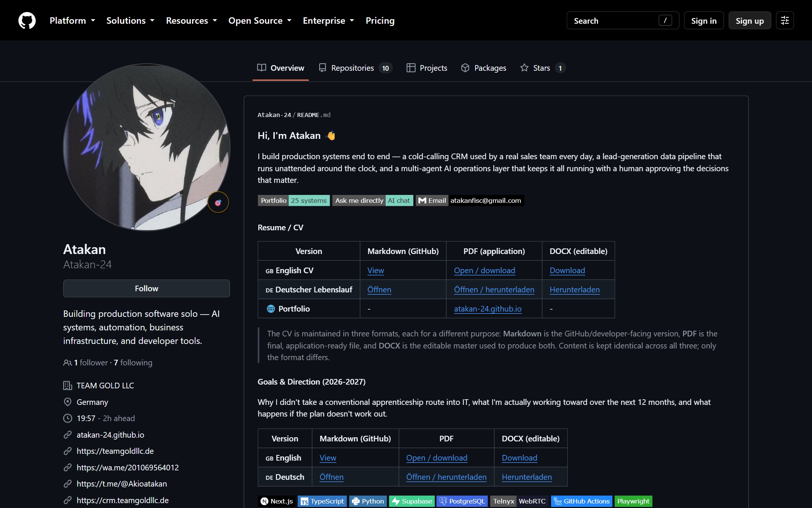Open the Open Source dropdown menu
Image resolution: width=812 pixels, height=508 pixels.
coord(260,21)
